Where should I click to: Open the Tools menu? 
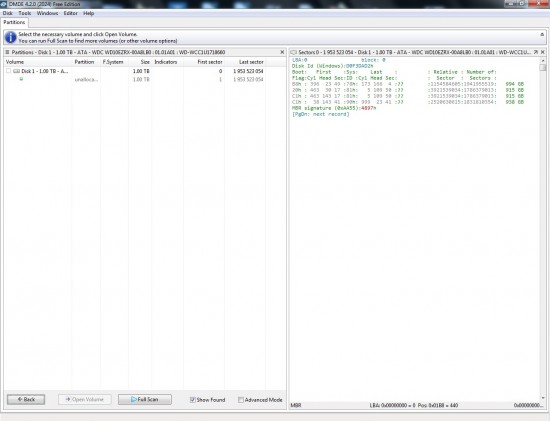[x=25, y=13]
